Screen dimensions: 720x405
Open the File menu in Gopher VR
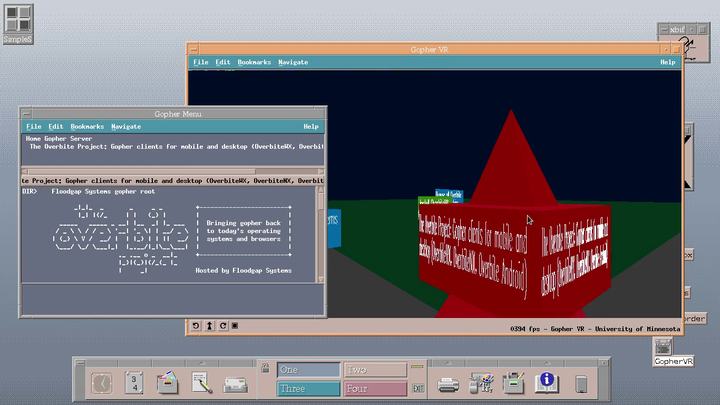pyautogui.click(x=200, y=62)
